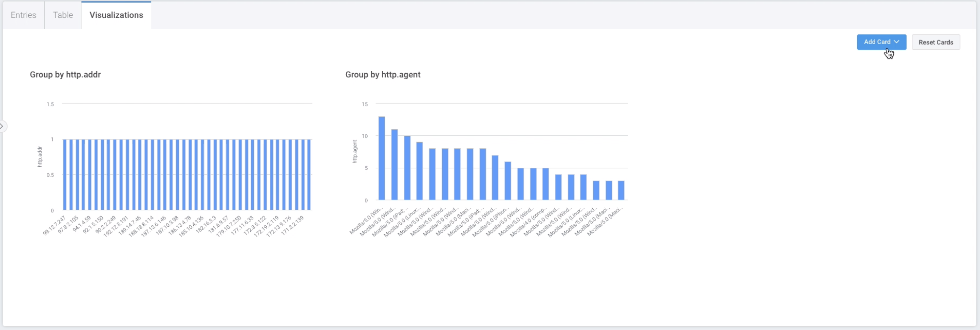Select the last bar in http.addr chart

pos(309,175)
